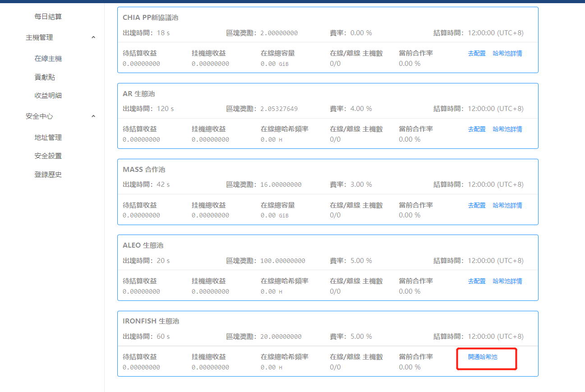
Task: Open 在線主機 in the sidebar
Action: click(48, 59)
